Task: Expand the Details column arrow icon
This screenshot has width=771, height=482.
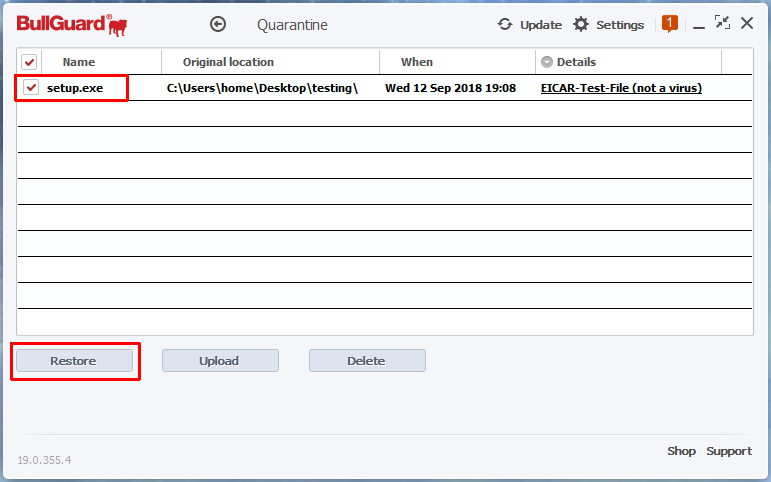Action: click(546, 62)
